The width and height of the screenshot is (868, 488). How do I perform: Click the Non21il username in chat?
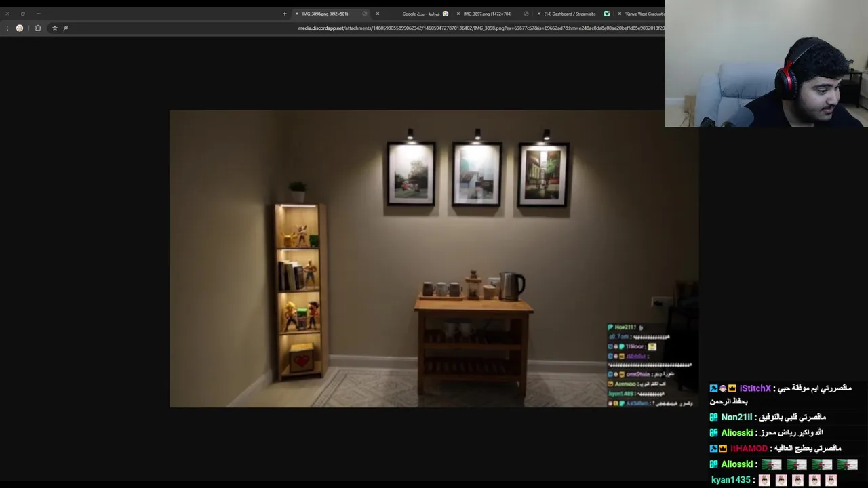click(736, 418)
